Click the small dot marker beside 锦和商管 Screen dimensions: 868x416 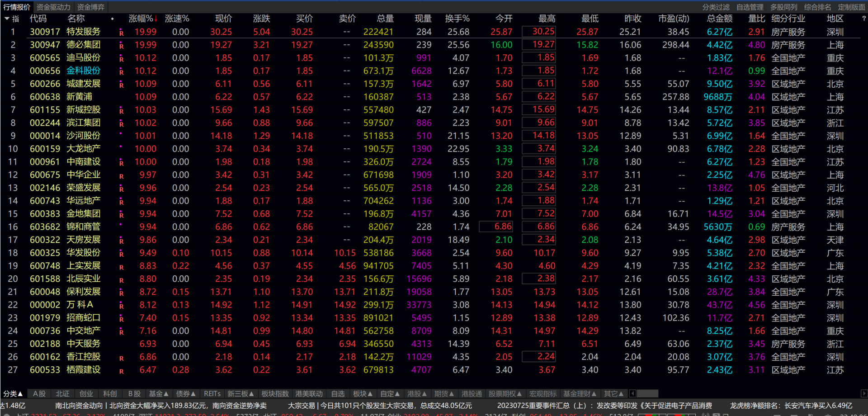pyautogui.click(x=121, y=224)
